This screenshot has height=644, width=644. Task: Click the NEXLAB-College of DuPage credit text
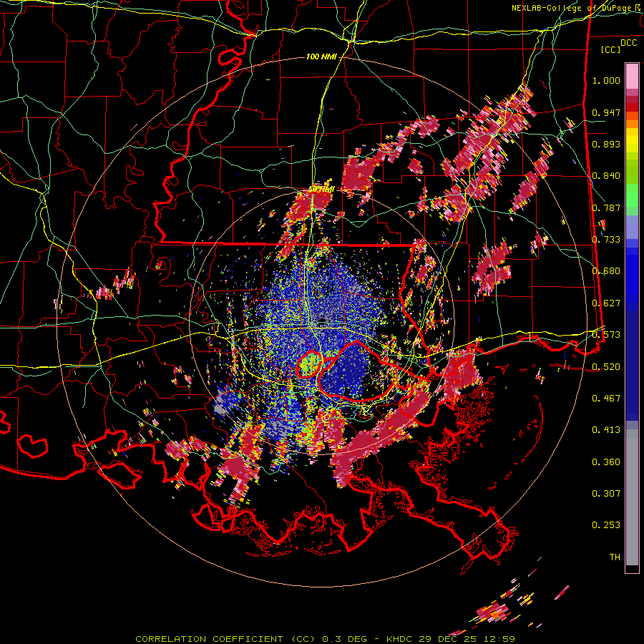tap(573, 8)
